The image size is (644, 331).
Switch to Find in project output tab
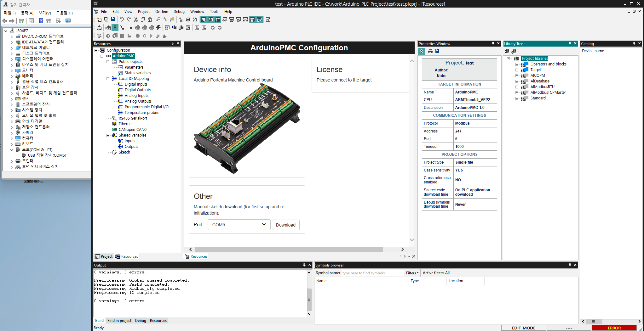[x=119, y=321]
